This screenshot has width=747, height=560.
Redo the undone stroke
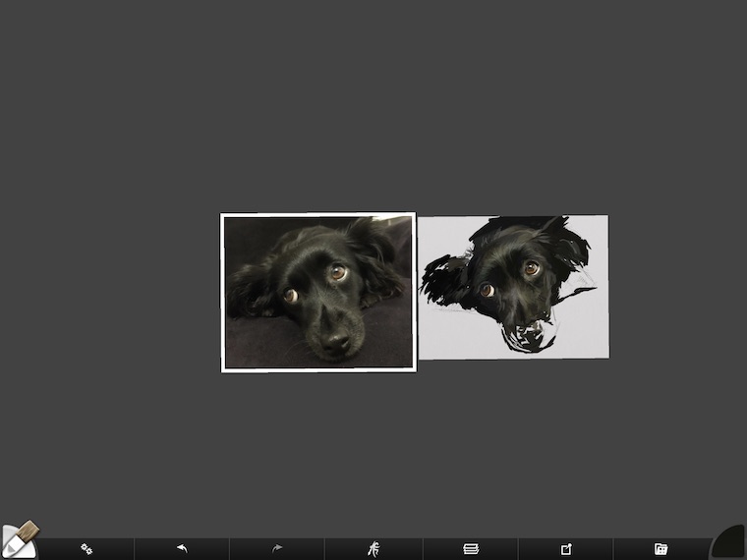(277, 548)
